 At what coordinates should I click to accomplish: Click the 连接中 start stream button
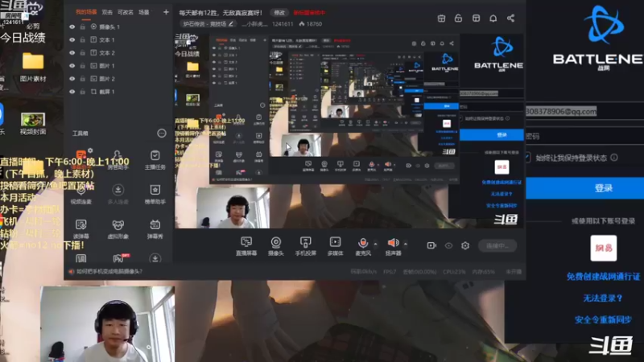pos(497,245)
